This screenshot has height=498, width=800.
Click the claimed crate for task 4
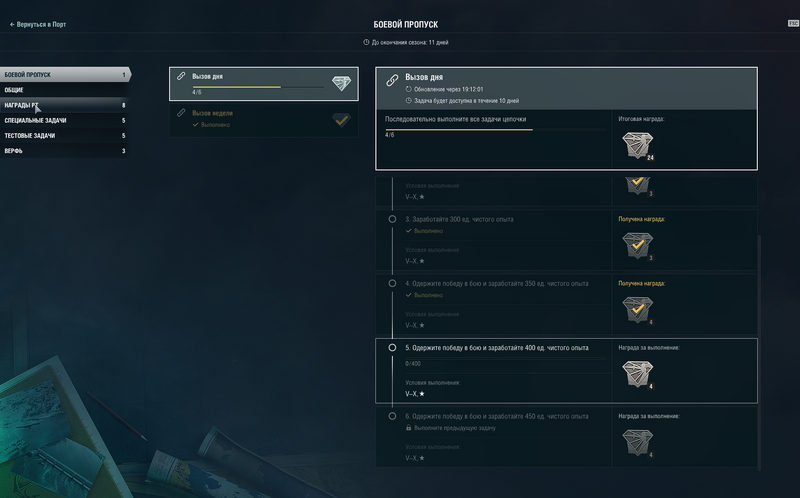638,310
